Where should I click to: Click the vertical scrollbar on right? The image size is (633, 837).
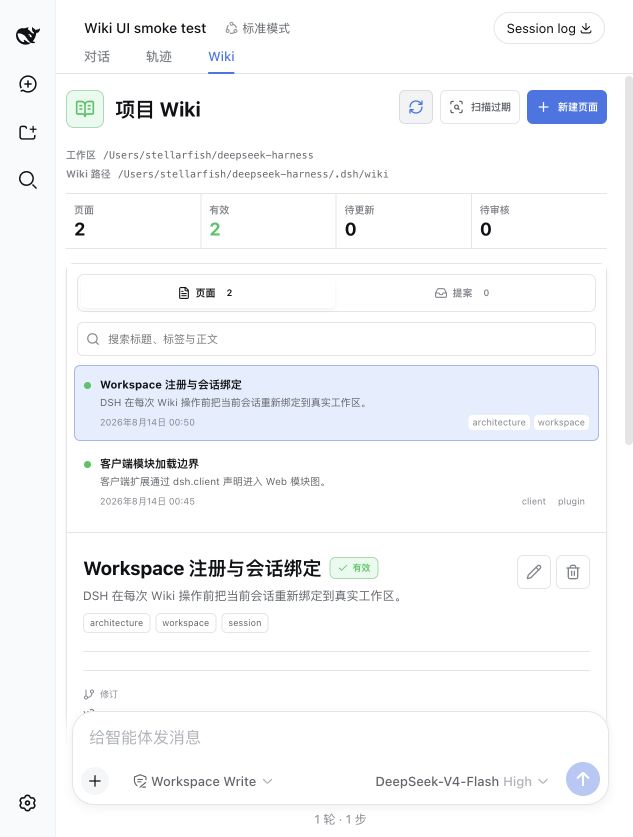(x=629, y=260)
